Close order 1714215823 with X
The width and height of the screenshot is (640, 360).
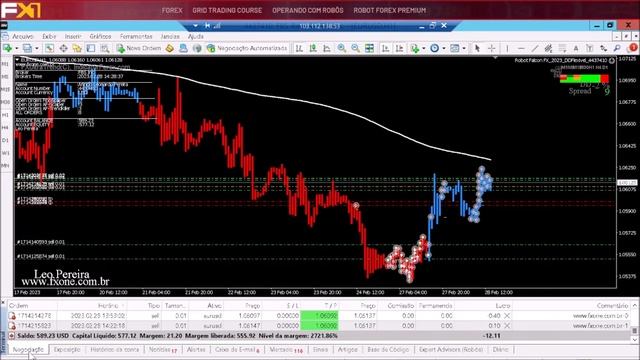point(507,326)
